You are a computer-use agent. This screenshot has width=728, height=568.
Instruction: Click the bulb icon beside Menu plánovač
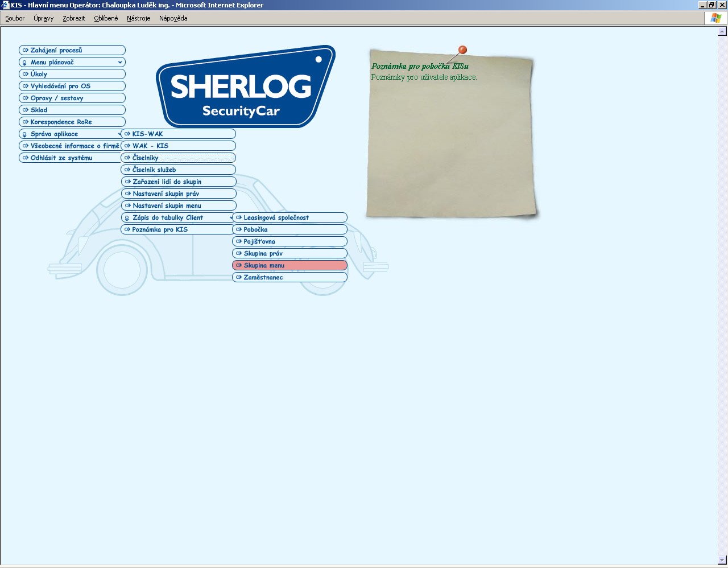pos(24,63)
